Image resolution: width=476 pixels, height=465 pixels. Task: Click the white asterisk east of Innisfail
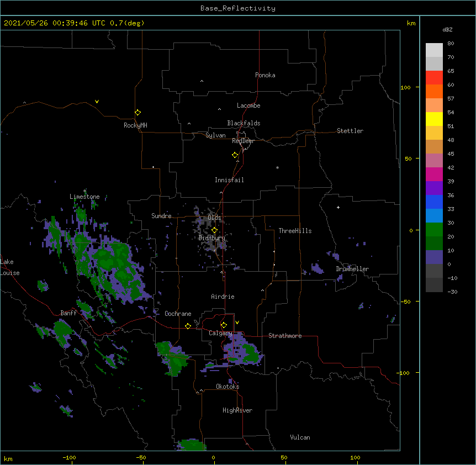277,168
